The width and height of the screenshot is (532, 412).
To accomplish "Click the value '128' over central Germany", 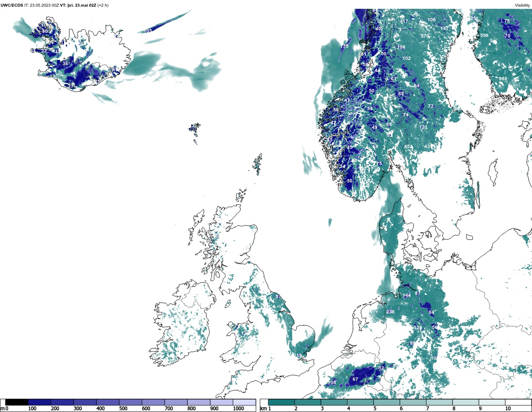I will coord(418,328).
